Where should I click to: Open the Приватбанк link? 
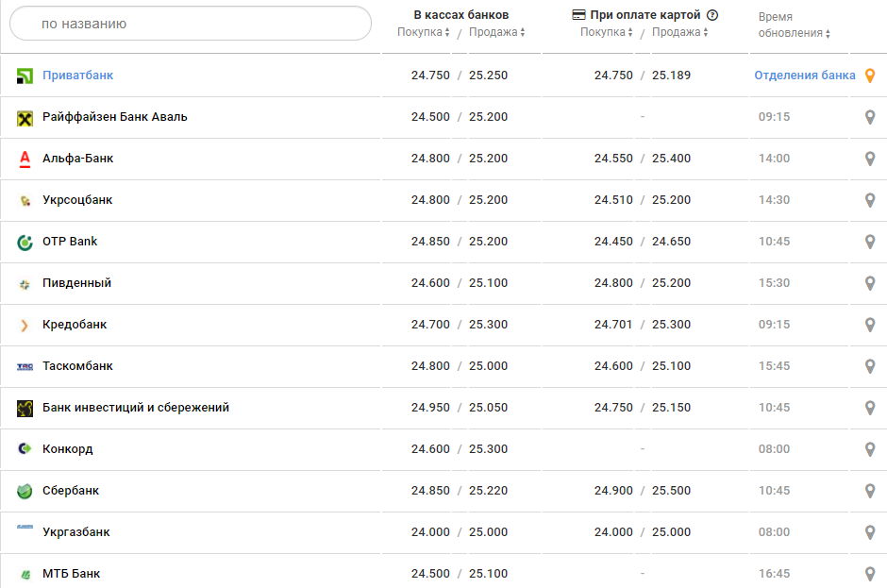77,76
